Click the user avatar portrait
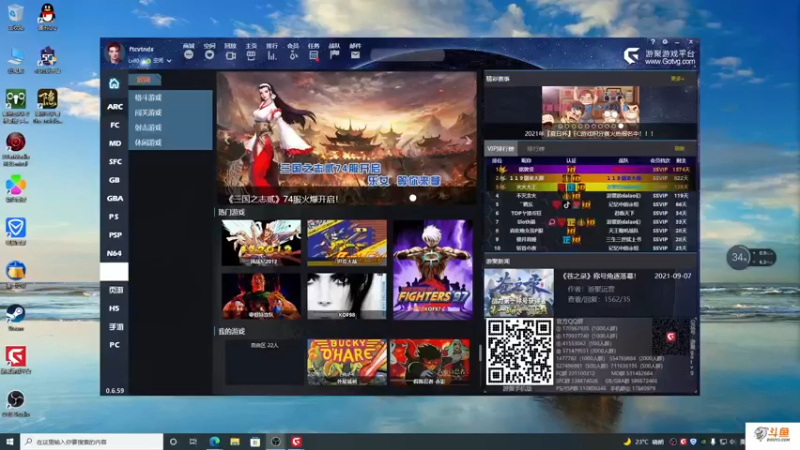 pyautogui.click(x=114, y=53)
